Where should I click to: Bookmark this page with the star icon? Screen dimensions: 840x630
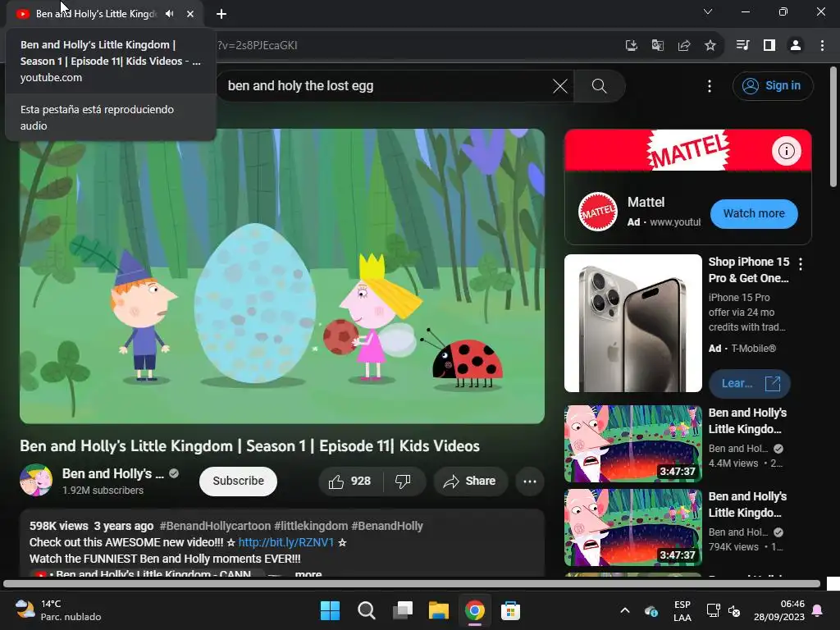pyautogui.click(x=710, y=46)
